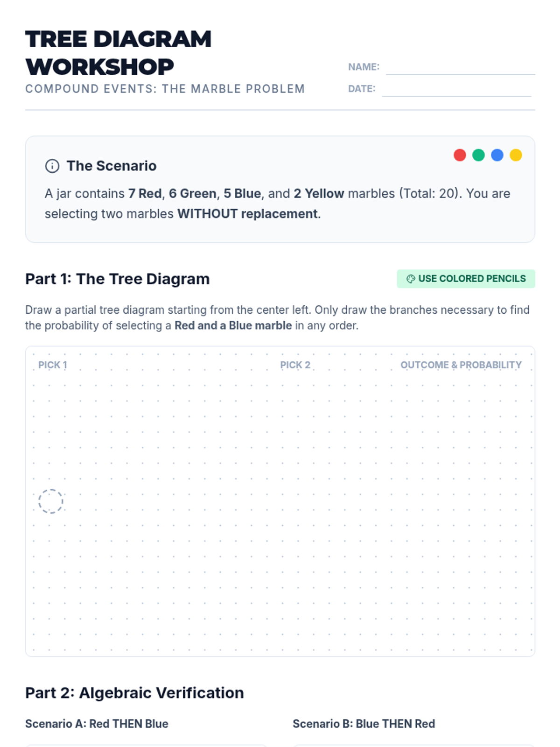Click the info icon beside The Scenario
This screenshot has width=560, height=747.
coord(52,166)
